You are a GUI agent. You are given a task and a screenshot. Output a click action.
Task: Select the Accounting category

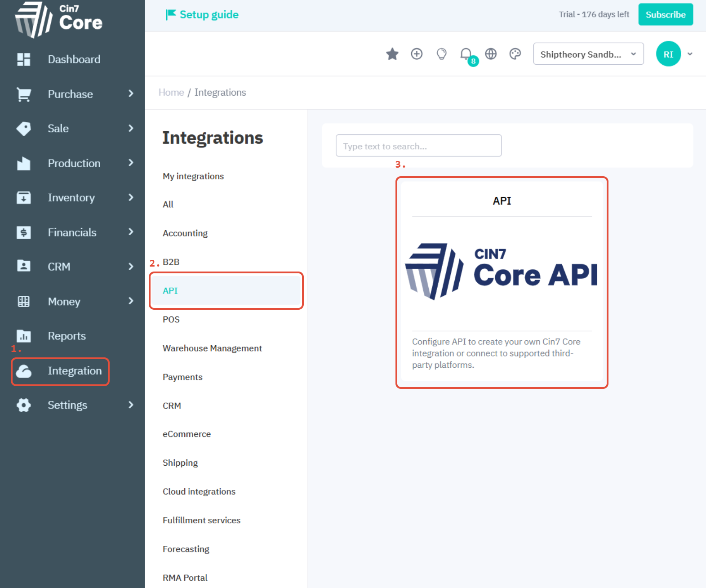point(185,233)
